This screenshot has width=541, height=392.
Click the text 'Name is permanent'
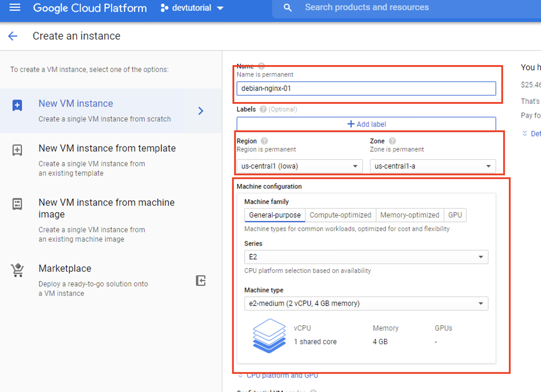(265, 75)
